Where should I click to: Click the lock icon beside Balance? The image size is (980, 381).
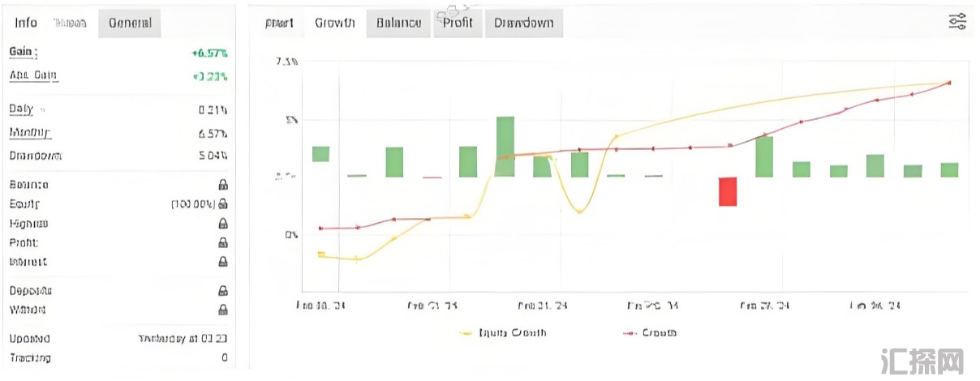[x=222, y=185]
